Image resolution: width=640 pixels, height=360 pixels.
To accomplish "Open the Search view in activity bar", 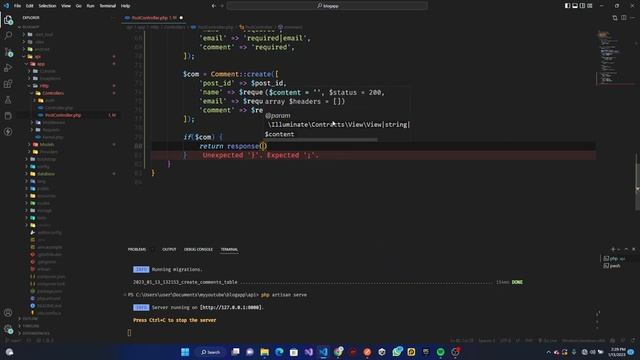I will (8, 36).
